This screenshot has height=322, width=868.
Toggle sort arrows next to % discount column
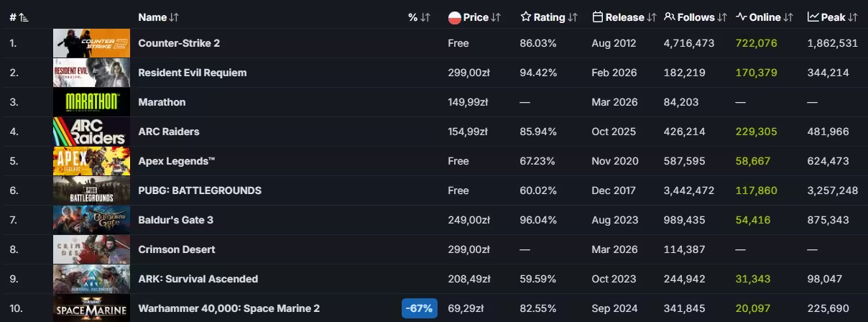(425, 17)
